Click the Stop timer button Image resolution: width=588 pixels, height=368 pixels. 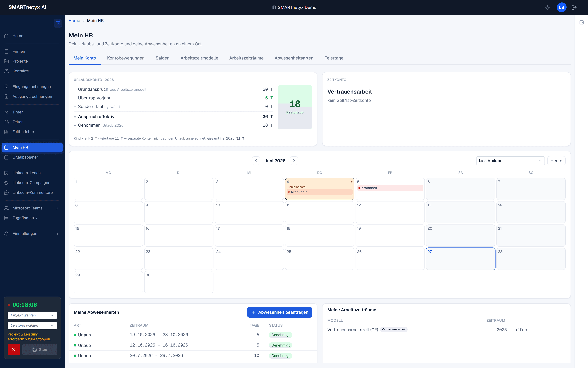40,349
